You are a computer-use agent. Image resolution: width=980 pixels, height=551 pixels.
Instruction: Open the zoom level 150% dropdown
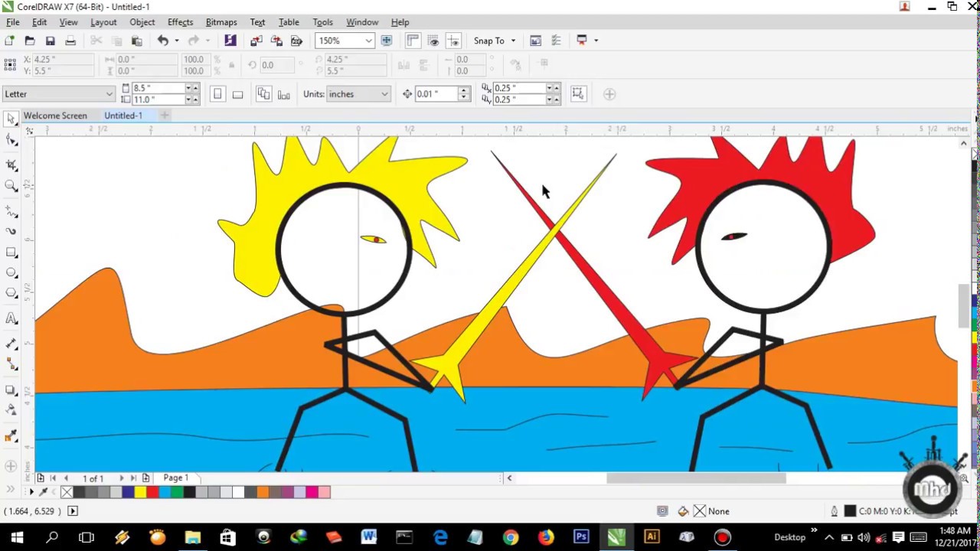368,41
